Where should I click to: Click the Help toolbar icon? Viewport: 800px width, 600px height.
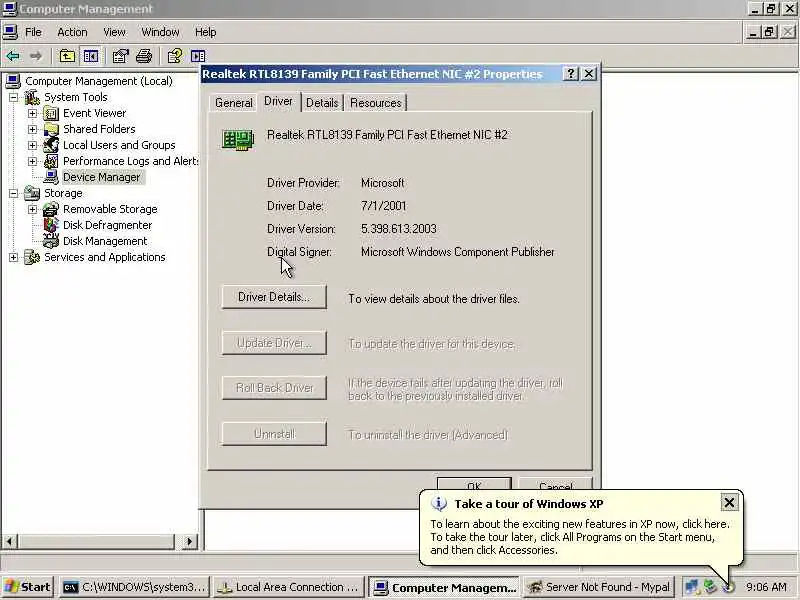tap(174, 56)
